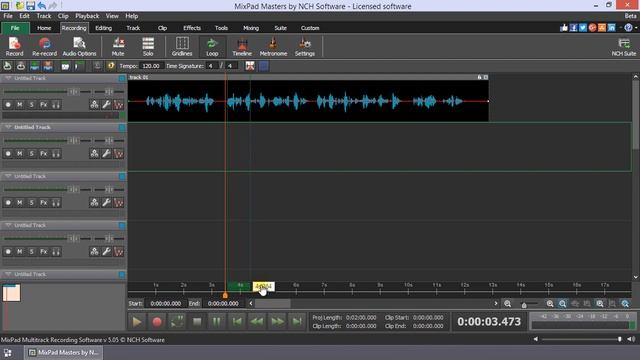Adjust the timeline zoom slider
640x360 pixels.
524,304
